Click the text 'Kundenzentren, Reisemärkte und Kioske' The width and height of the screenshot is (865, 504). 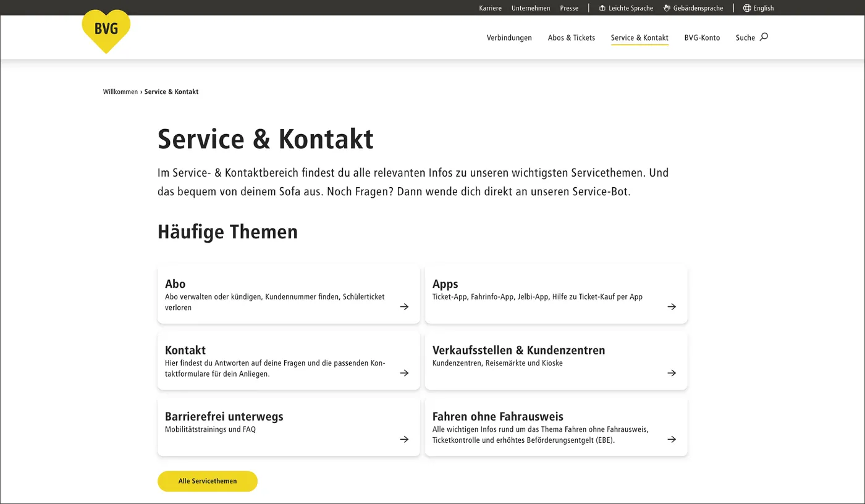pos(498,363)
